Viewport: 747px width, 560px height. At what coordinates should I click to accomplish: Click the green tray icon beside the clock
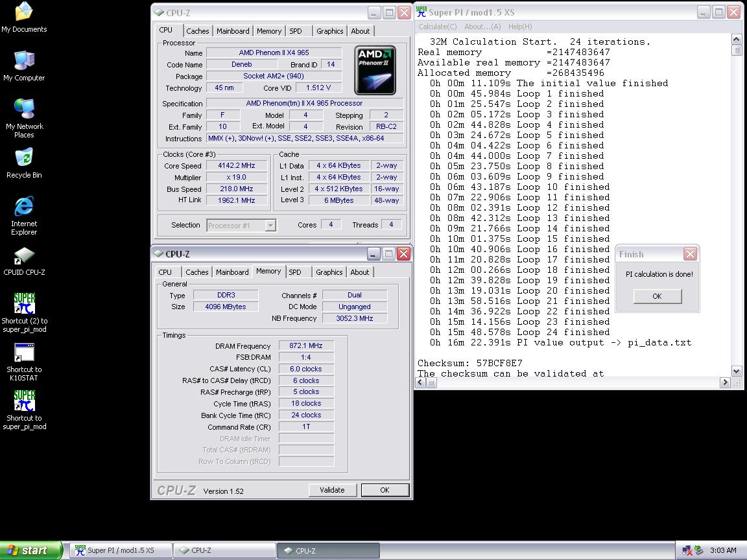point(699,550)
